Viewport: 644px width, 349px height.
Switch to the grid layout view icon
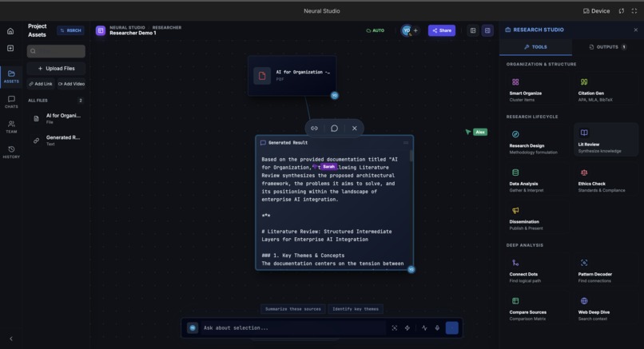[473, 30]
